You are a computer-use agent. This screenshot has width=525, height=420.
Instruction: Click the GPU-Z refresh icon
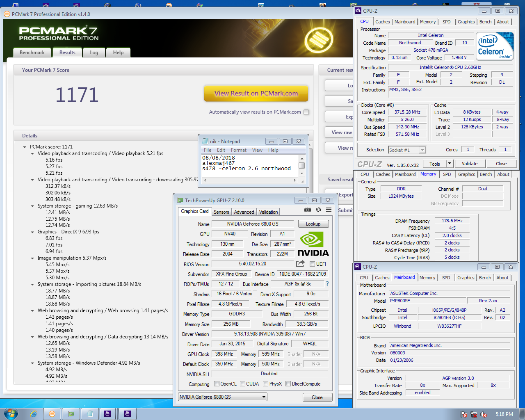(318, 210)
